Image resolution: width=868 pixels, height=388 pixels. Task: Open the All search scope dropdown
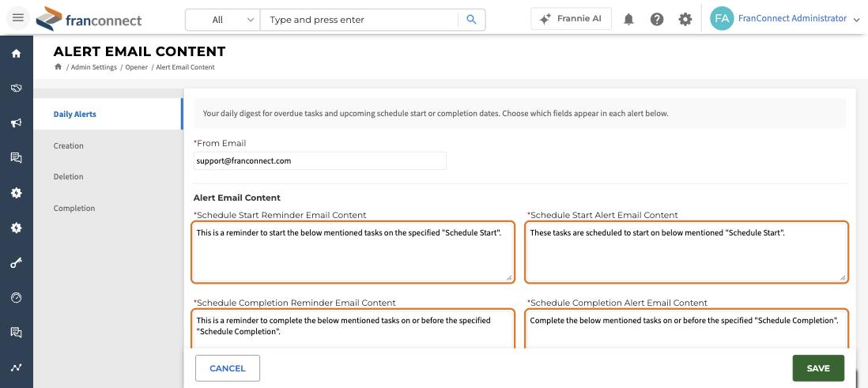coord(223,20)
